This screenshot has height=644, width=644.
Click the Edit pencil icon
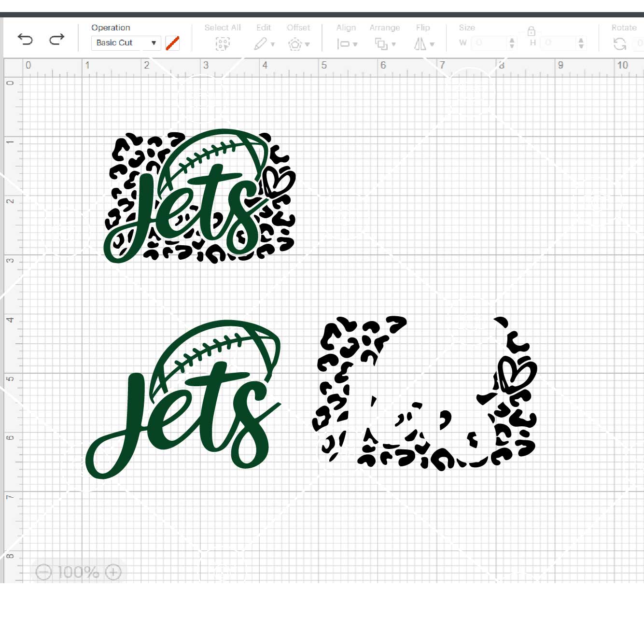(x=260, y=44)
